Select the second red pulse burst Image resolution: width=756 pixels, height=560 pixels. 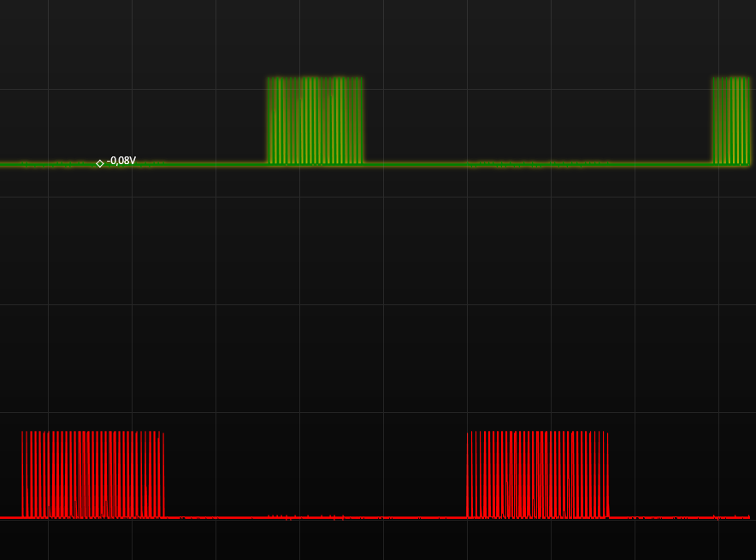(537, 475)
